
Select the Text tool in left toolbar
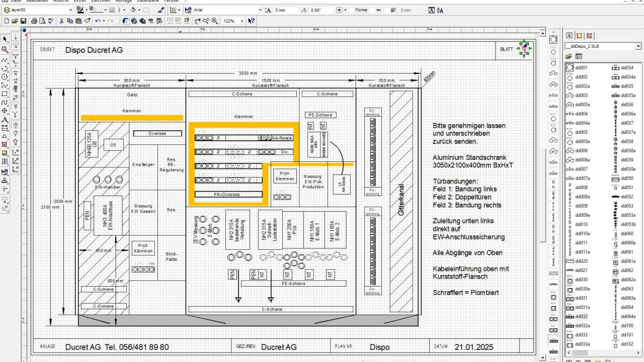point(5,120)
